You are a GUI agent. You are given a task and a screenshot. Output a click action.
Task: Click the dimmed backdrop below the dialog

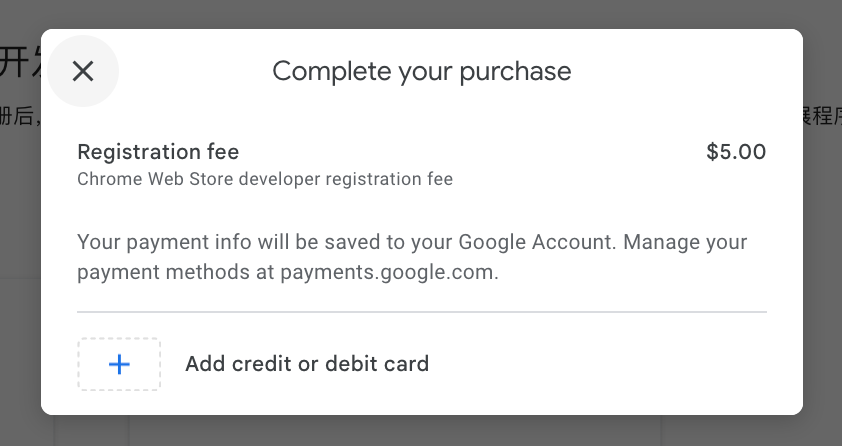tap(422, 430)
